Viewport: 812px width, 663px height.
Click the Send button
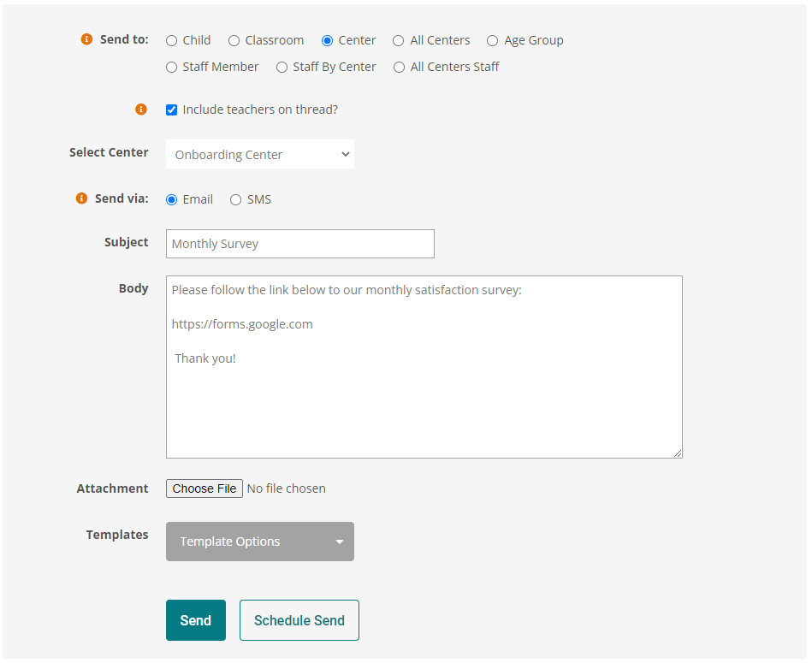click(196, 620)
